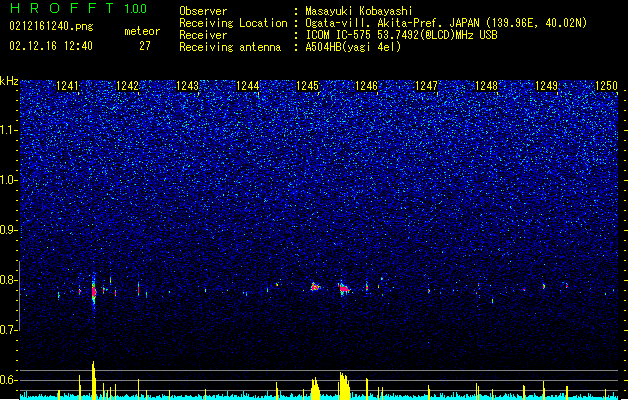Click the 'Receiving antenna' label
The image size is (629, 400).
[230, 47]
